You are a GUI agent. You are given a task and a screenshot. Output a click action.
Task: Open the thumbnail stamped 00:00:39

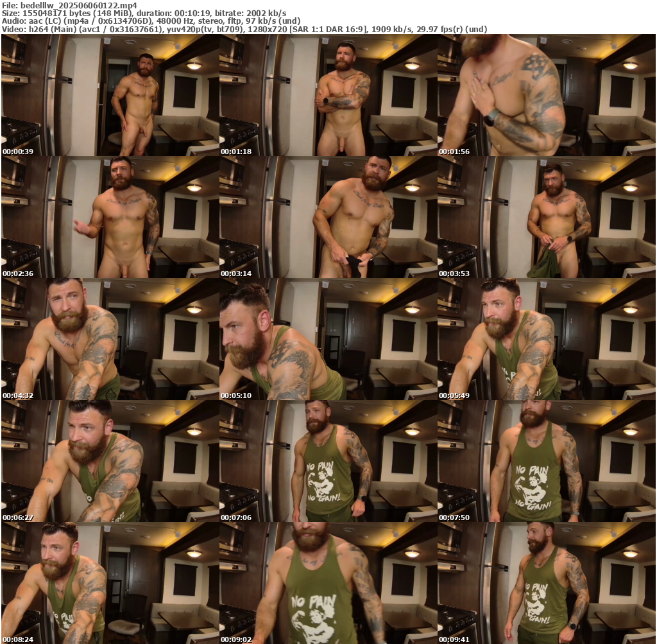point(110,95)
